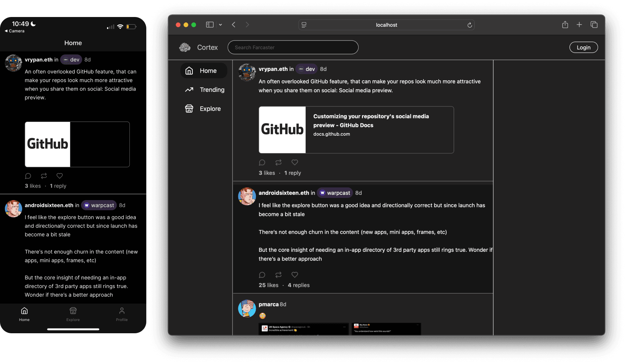
Task: Open the Safari share icon
Action: pyautogui.click(x=565, y=25)
